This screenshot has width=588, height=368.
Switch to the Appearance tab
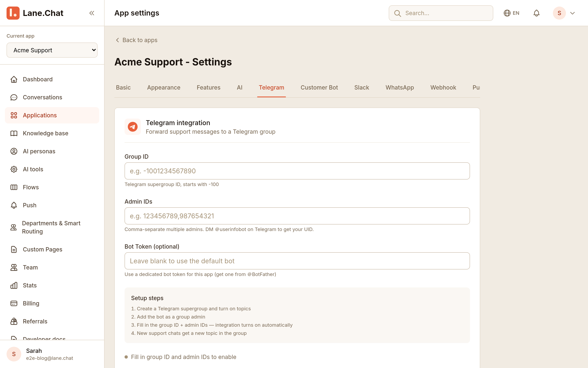(164, 88)
